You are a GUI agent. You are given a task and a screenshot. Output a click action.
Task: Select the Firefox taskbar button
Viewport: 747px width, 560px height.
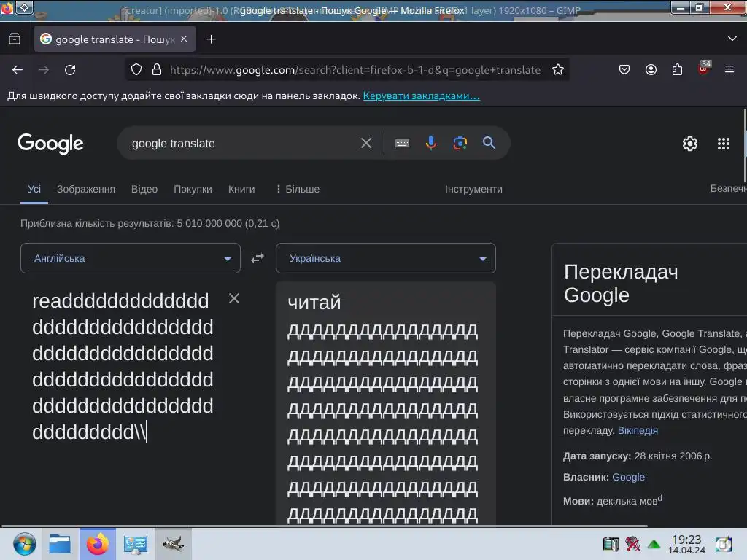98,544
